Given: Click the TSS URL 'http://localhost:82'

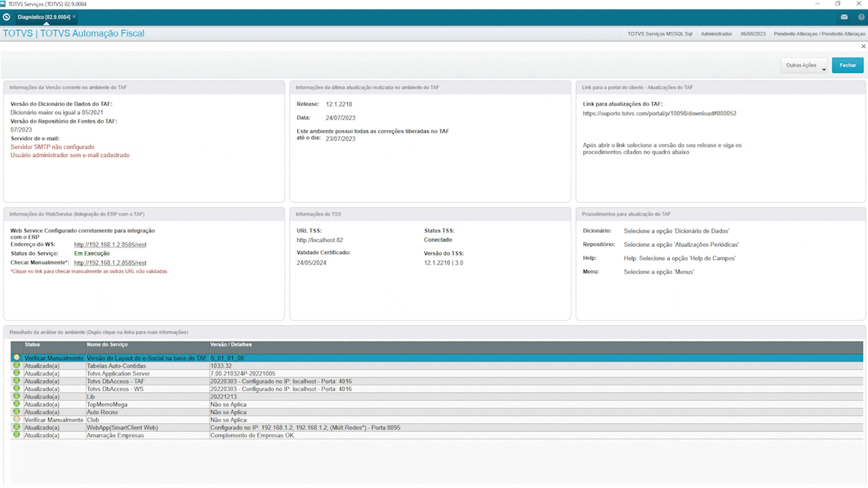Looking at the screenshot, I should [320, 240].
